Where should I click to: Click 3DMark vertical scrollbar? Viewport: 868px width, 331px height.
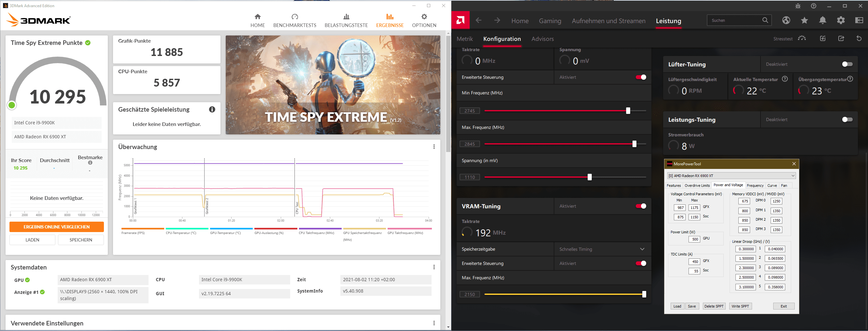click(x=448, y=94)
